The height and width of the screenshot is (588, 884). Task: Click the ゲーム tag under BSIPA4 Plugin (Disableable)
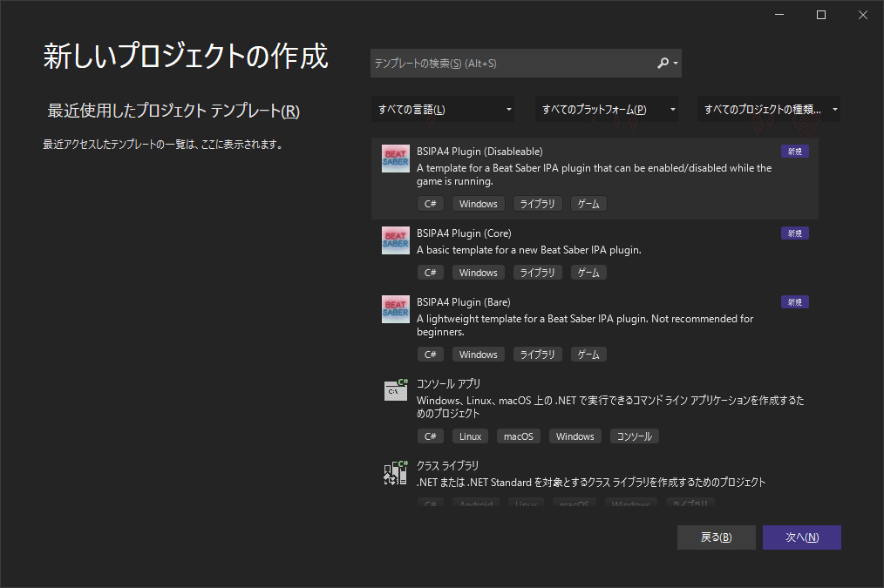(588, 203)
